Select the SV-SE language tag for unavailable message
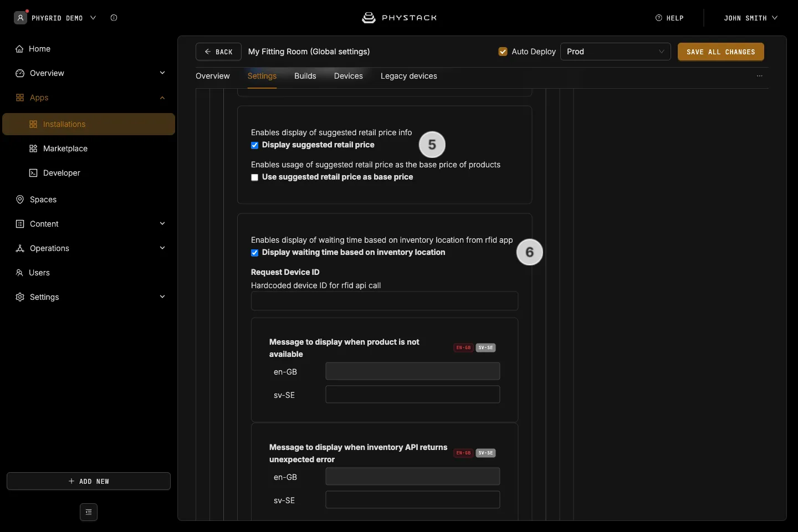The width and height of the screenshot is (798, 532). click(486, 348)
